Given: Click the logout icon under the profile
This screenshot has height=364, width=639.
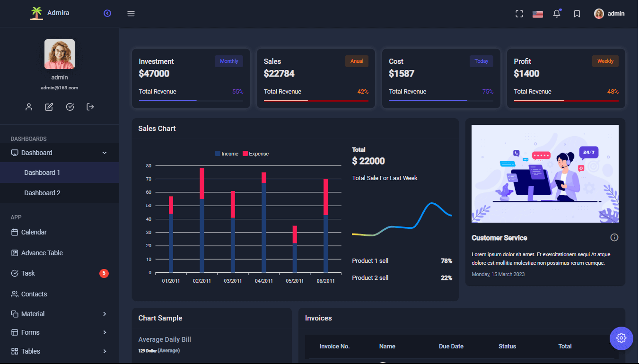Looking at the screenshot, I should pyautogui.click(x=90, y=107).
